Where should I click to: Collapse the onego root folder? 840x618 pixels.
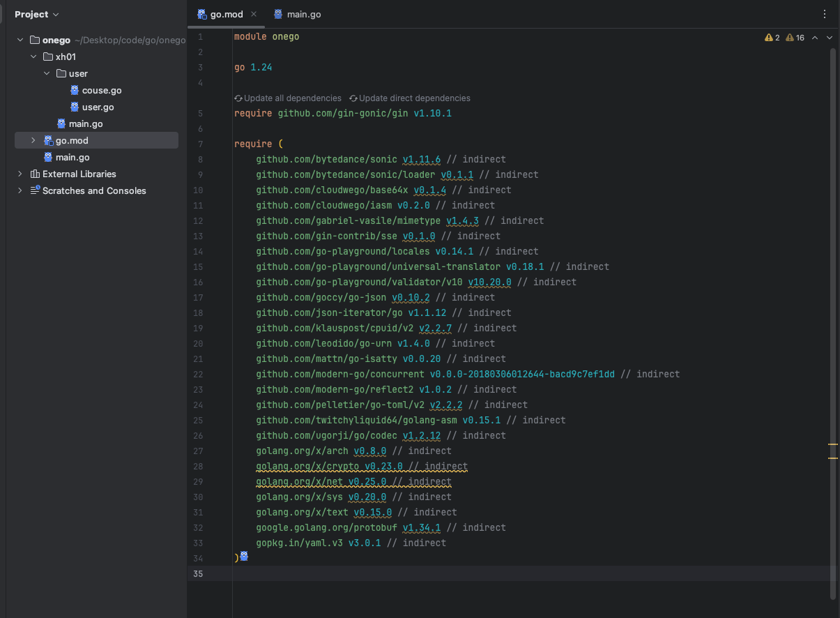coord(20,40)
